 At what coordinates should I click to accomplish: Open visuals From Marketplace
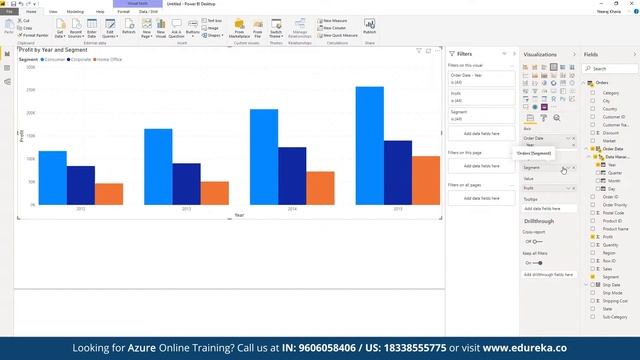point(239,28)
